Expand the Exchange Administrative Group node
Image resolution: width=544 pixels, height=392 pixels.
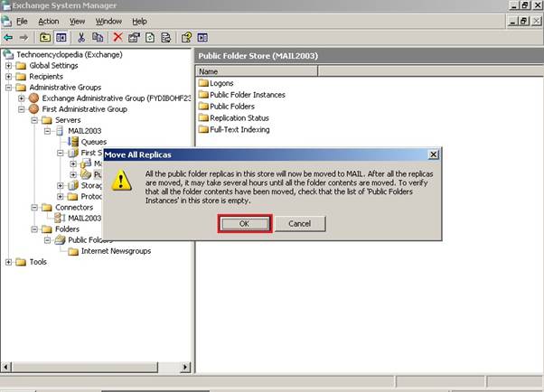click(x=22, y=98)
